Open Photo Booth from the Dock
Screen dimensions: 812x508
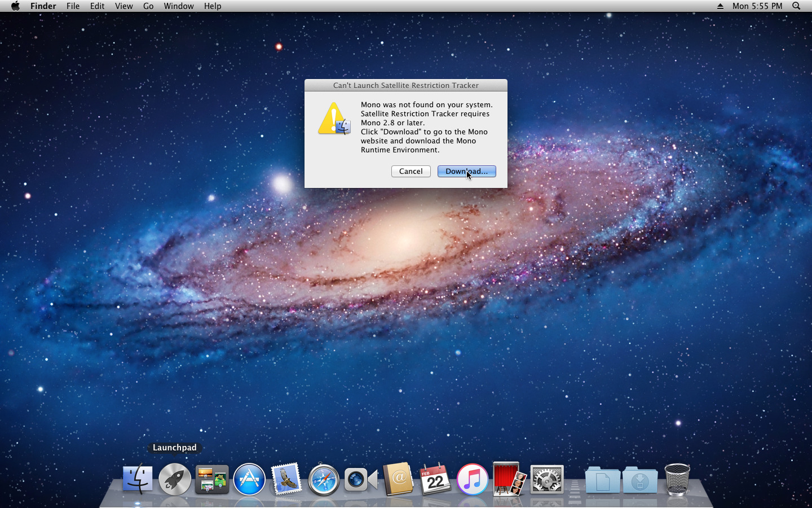509,479
